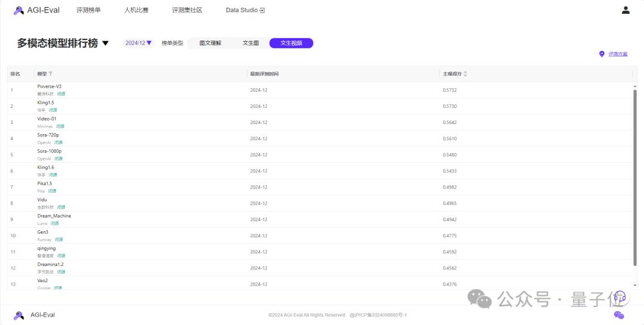Switch to the 文生图 tab

[250, 43]
